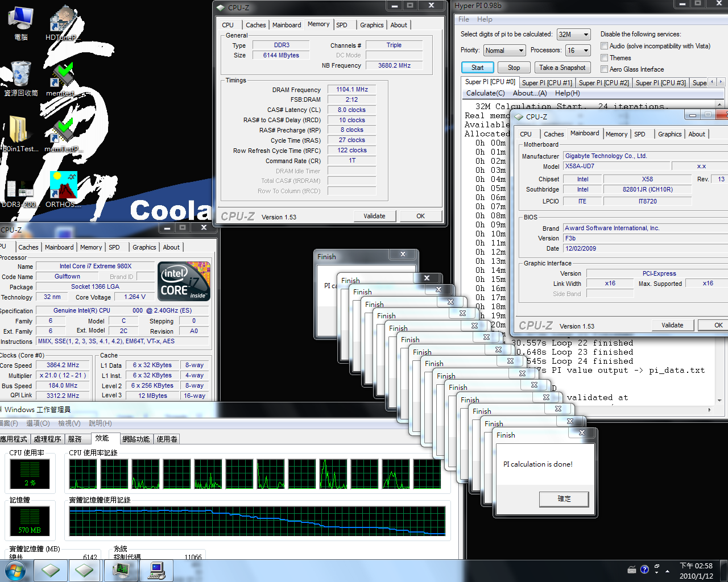Click the Hyper PI output scrollbar up arrow
728x582 pixels.
720,106
